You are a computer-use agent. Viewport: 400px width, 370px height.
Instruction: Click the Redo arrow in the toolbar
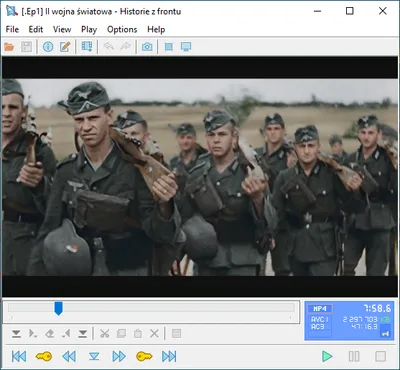pyautogui.click(x=126, y=47)
